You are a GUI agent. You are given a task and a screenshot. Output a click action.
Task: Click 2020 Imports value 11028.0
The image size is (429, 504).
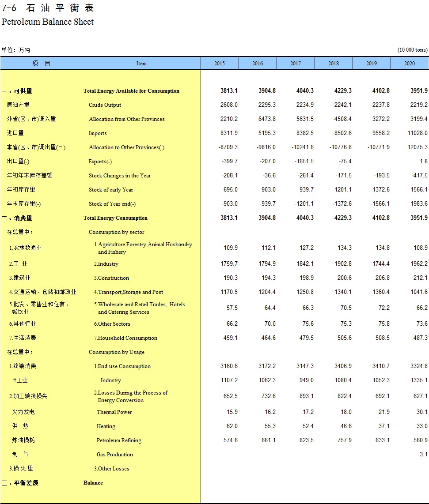pyautogui.click(x=418, y=133)
